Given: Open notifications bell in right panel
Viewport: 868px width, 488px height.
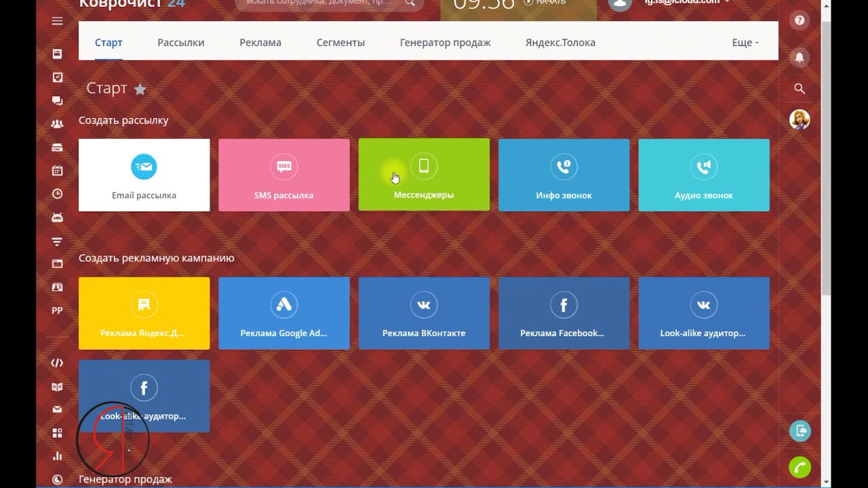Looking at the screenshot, I should 800,58.
